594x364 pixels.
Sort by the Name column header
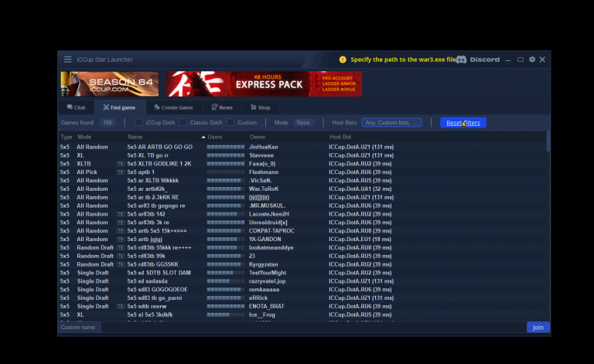[135, 137]
